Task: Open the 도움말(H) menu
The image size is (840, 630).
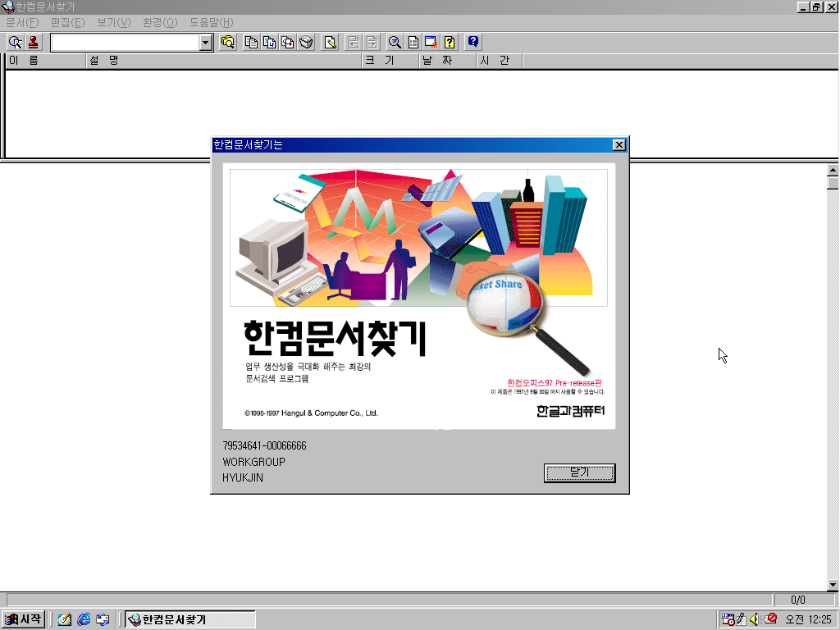Action: (212, 22)
